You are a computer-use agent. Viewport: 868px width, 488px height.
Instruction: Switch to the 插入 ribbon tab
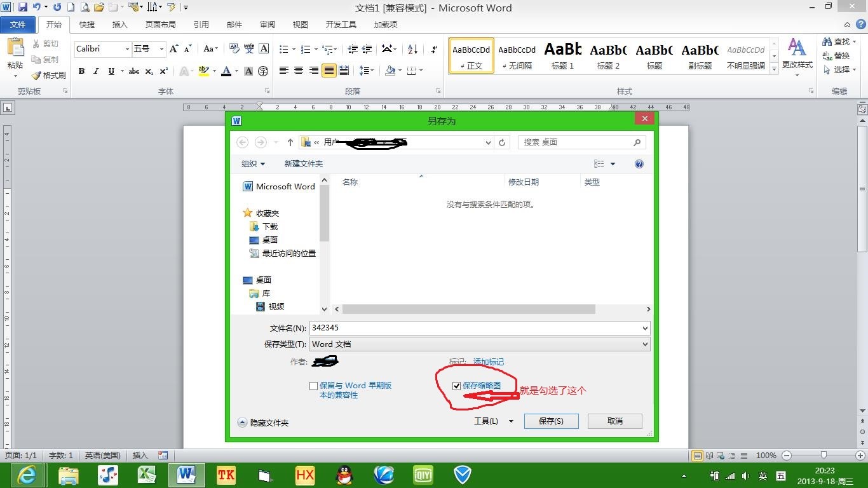119,25
